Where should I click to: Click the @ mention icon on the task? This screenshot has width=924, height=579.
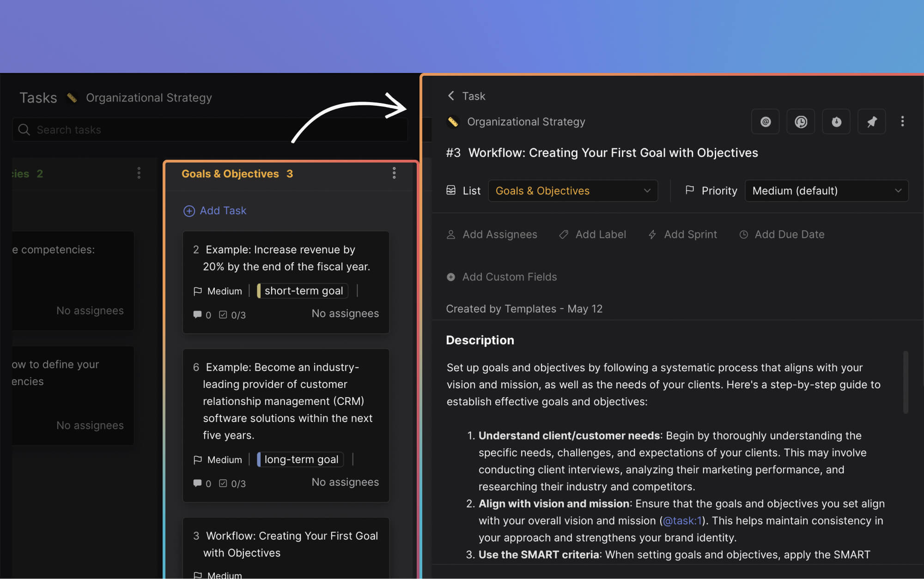click(765, 121)
